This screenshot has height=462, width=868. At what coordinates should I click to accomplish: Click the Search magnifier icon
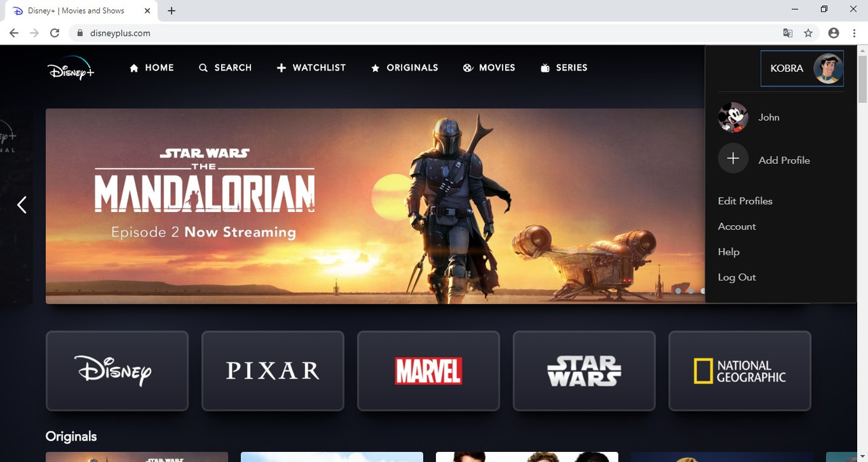[x=203, y=68]
